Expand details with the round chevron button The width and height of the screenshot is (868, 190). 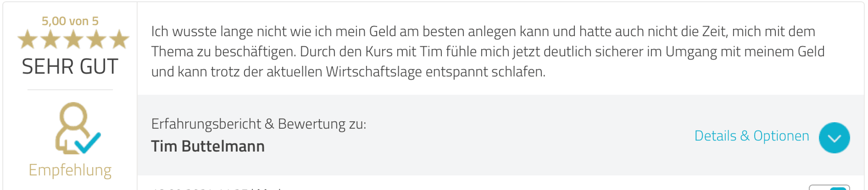tap(834, 138)
